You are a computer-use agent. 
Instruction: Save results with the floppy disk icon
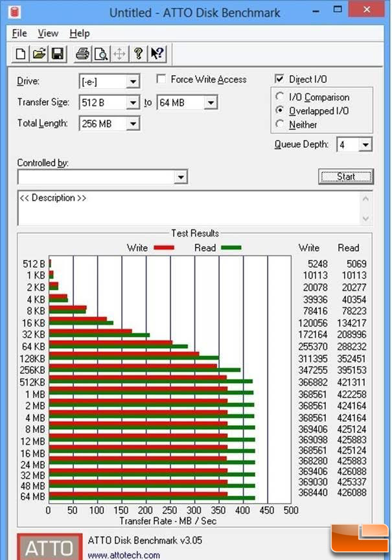pos(58,54)
